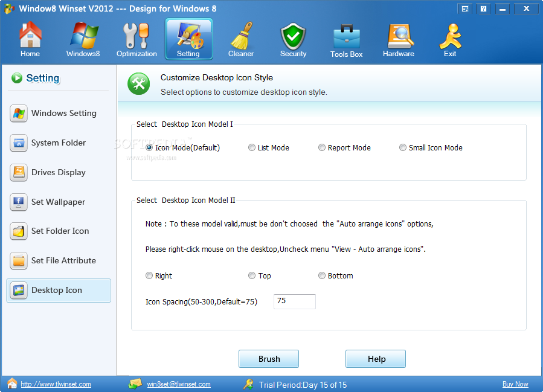The height and width of the screenshot is (392, 543).
Task: Click the Trial Period:Day 15 of 15 text
Action: pyautogui.click(x=303, y=385)
